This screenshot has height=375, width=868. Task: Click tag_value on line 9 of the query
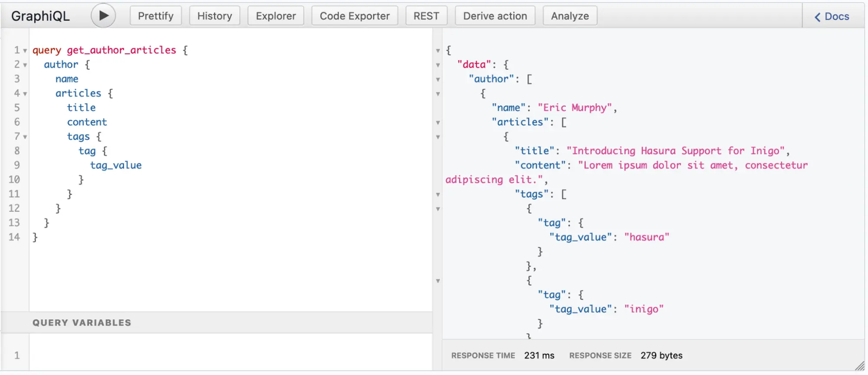[116, 165]
